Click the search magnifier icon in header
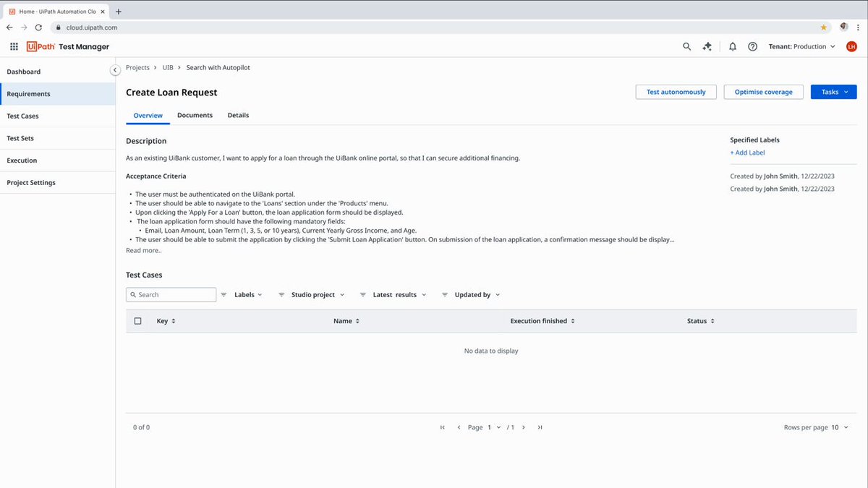 [687, 46]
